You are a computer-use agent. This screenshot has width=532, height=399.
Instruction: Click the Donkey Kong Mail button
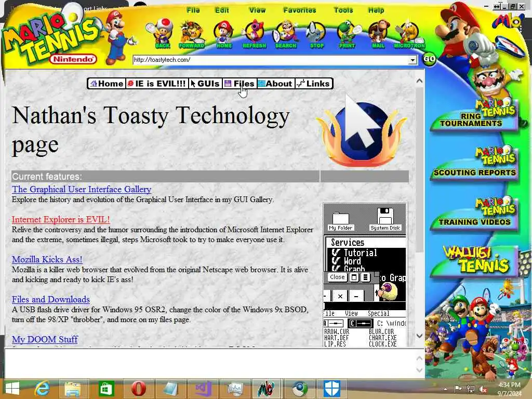(x=378, y=34)
